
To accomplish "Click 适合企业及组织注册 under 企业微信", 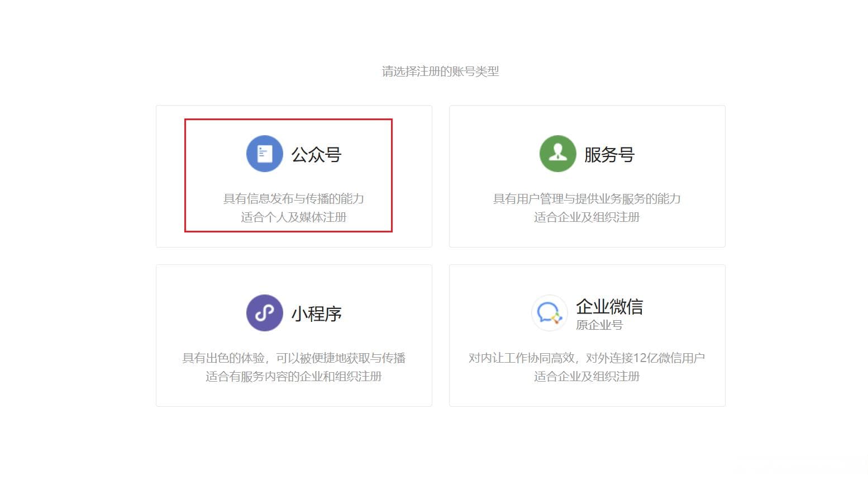I will click(587, 377).
